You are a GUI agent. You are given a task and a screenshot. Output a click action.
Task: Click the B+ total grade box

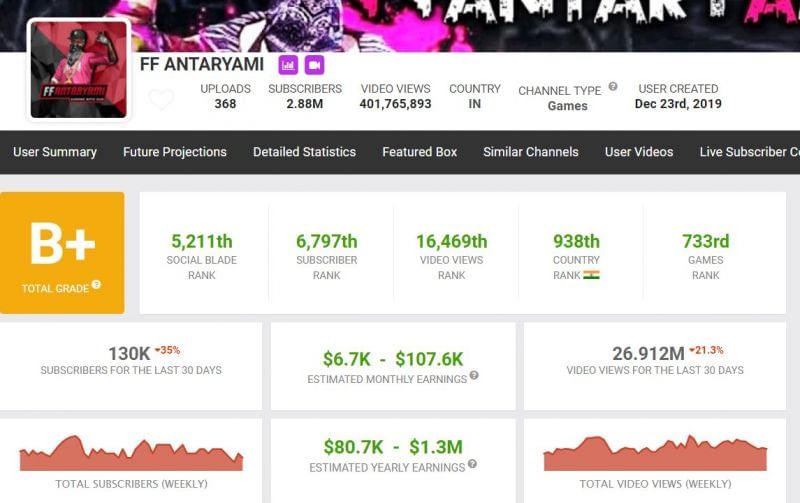click(62, 253)
